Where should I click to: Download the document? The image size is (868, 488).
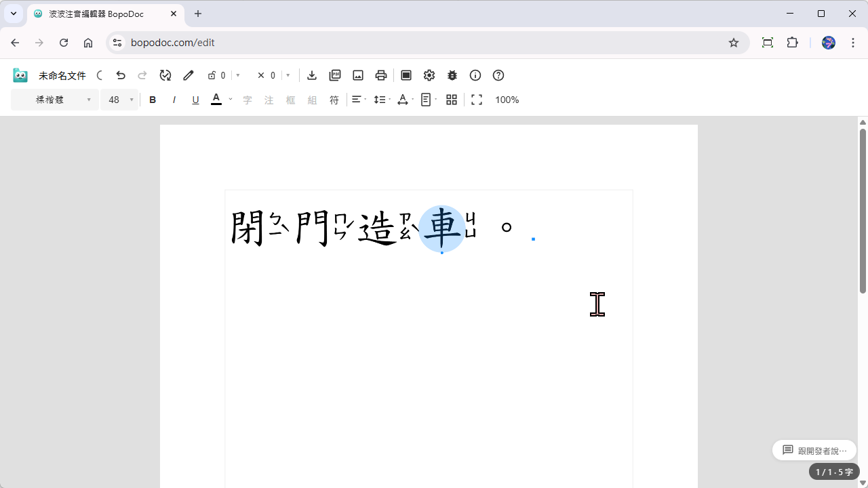click(x=312, y=75)
